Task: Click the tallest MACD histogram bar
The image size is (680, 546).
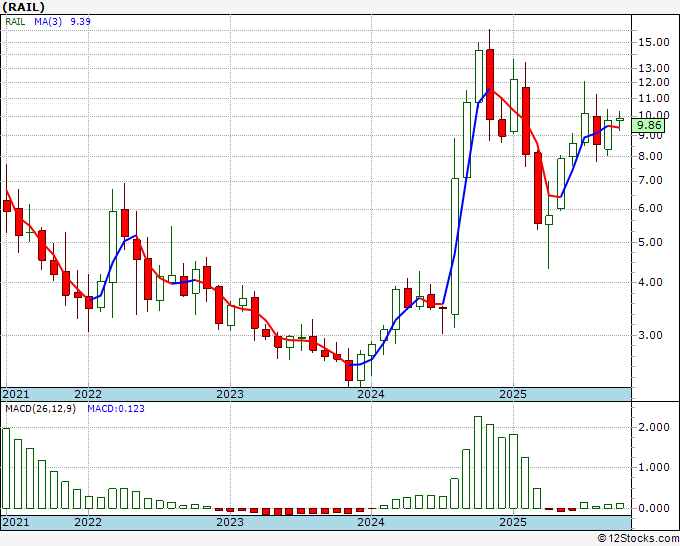Action: pos(478,464)
